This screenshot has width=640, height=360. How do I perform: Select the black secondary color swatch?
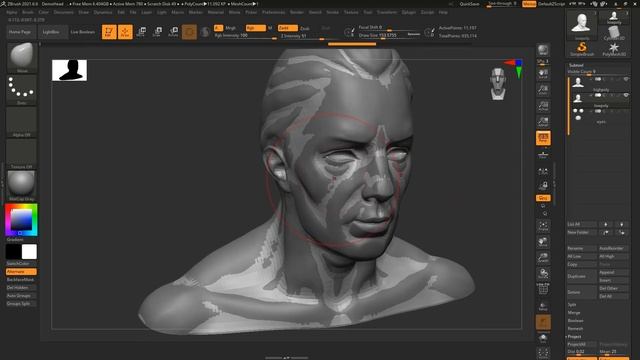coord(13,252)
